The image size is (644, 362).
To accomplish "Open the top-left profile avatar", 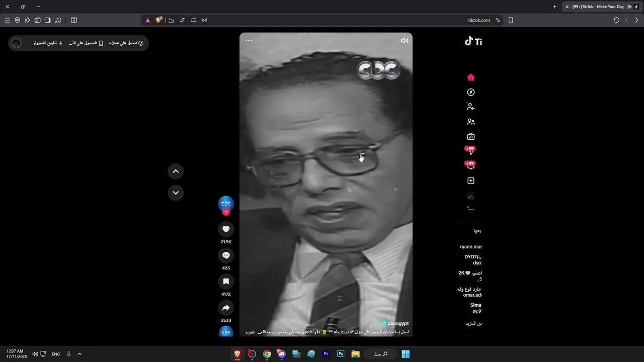I will click(x=16, y=43).
